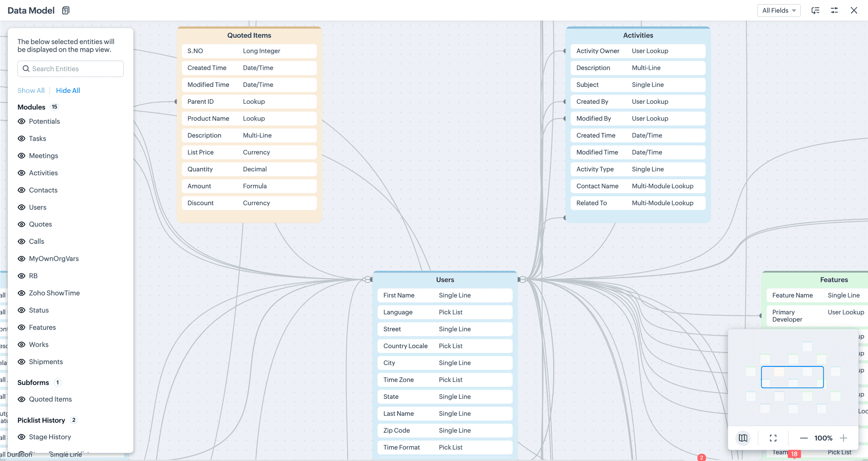The image size is (868, 461).
Task: Hide the Stage History entity
Action: click(21, 437)
